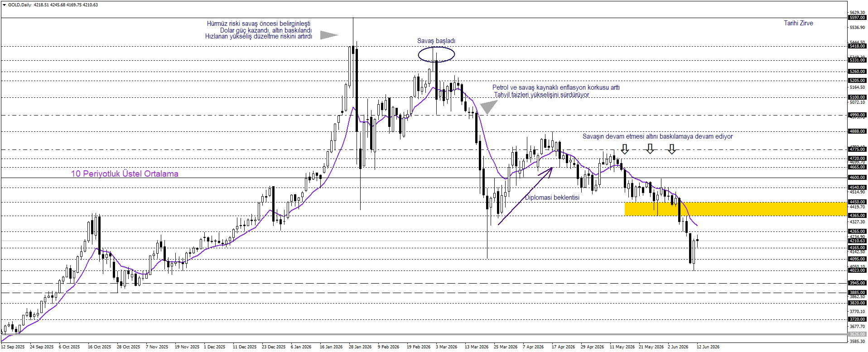The height and width of the screenshot is (352, 868).
Task: Select the 3720.00 price level label
Action: 857,319
